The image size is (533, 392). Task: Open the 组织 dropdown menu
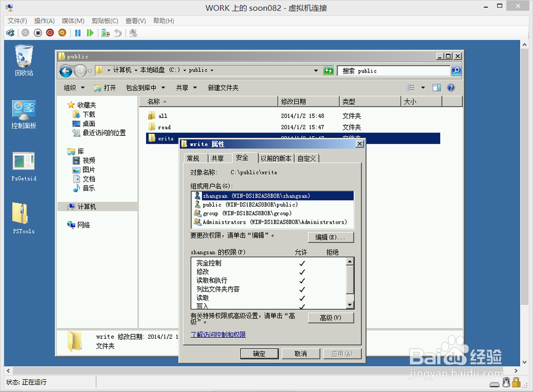click(x=74, y=88)
